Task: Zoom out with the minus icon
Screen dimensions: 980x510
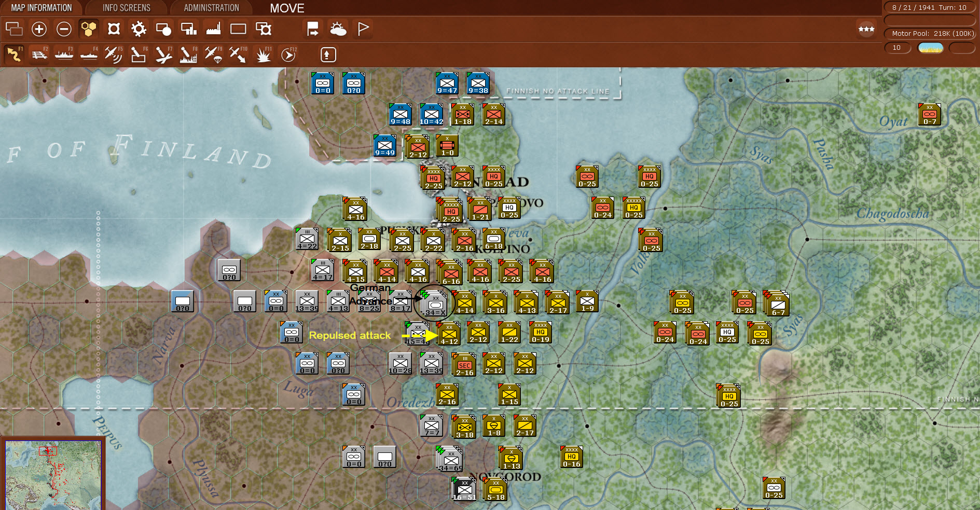Action: pyautogui.click(x=64, y=29)
